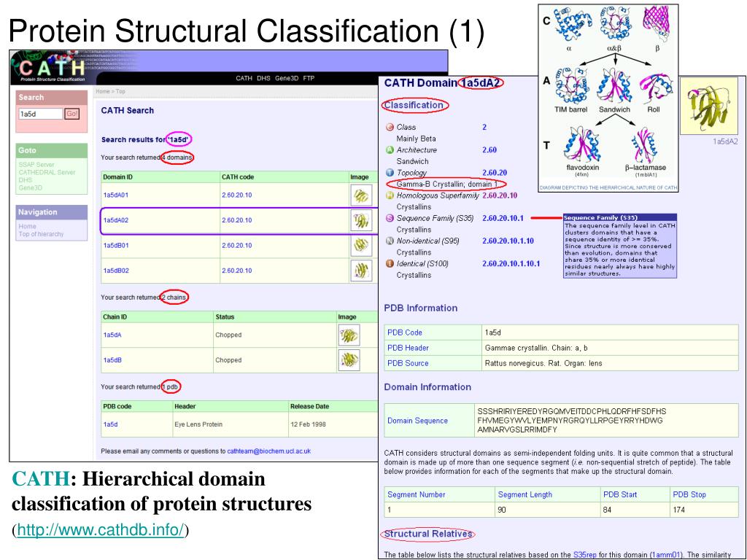Click the Identical 'I' orange icon
The image size is (747, 560).
390,263
